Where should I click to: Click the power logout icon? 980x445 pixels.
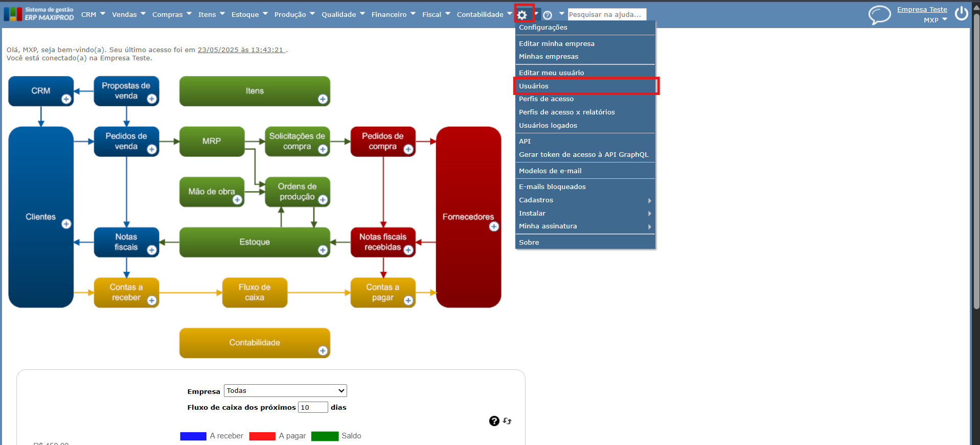962,13
